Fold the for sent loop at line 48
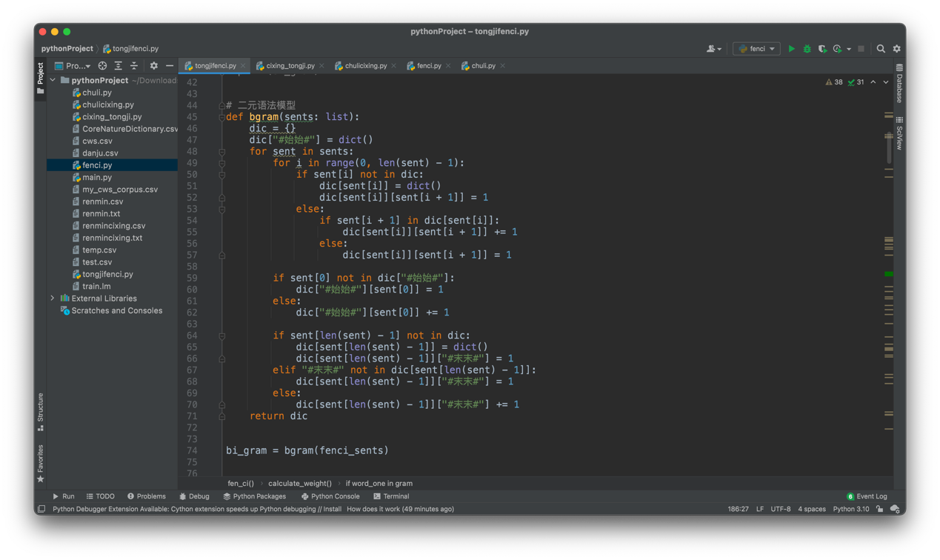 point(221,151)
